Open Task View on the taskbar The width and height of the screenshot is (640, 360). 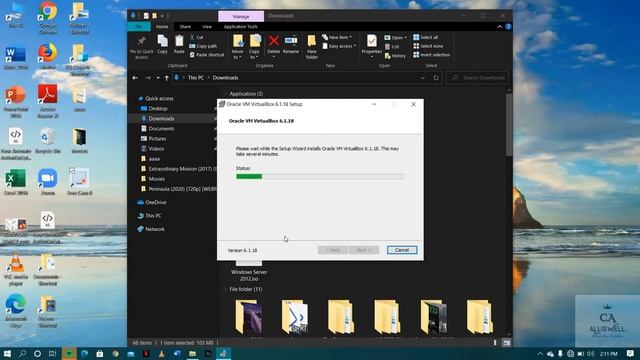[x=52, y=353]
